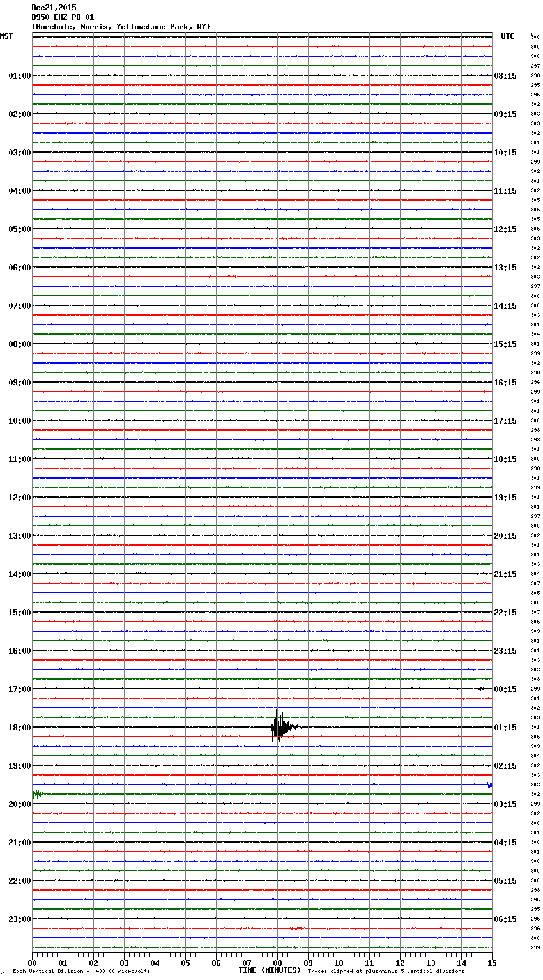Select the 05:00 MST time label

(x=20, y=229)
